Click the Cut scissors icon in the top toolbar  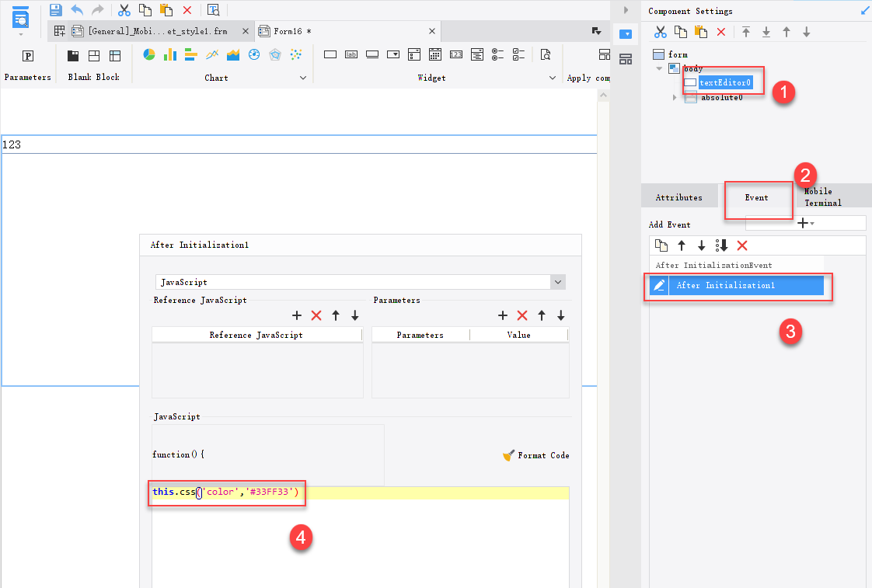[124, 10]
